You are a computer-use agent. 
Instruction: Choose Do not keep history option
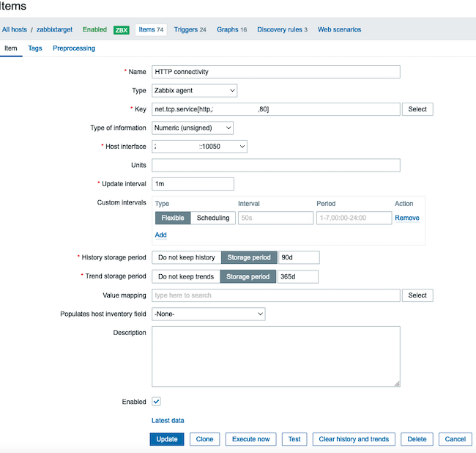(x=186, y=257)
